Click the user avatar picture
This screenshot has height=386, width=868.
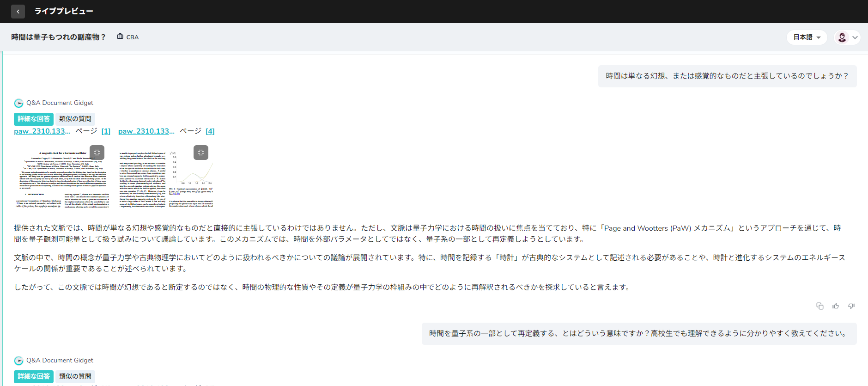842,37
